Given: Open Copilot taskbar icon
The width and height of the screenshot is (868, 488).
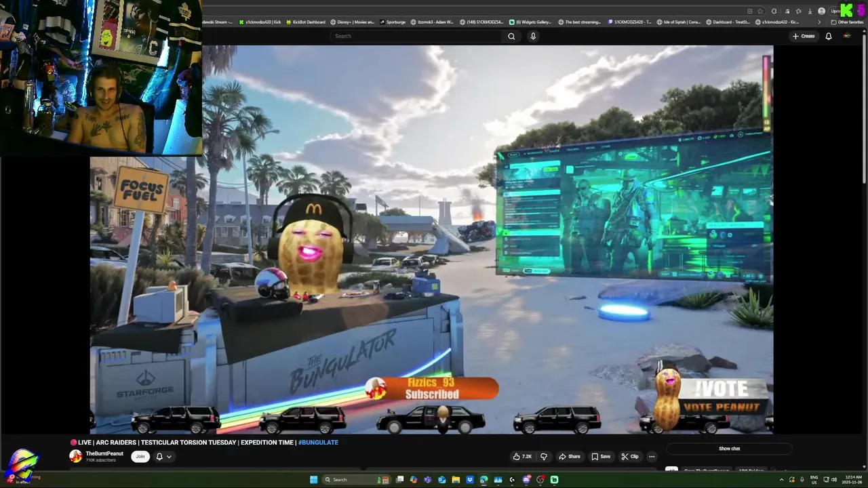Looking at the screenshot, I should pyautogui.click(x=414, y=480).
